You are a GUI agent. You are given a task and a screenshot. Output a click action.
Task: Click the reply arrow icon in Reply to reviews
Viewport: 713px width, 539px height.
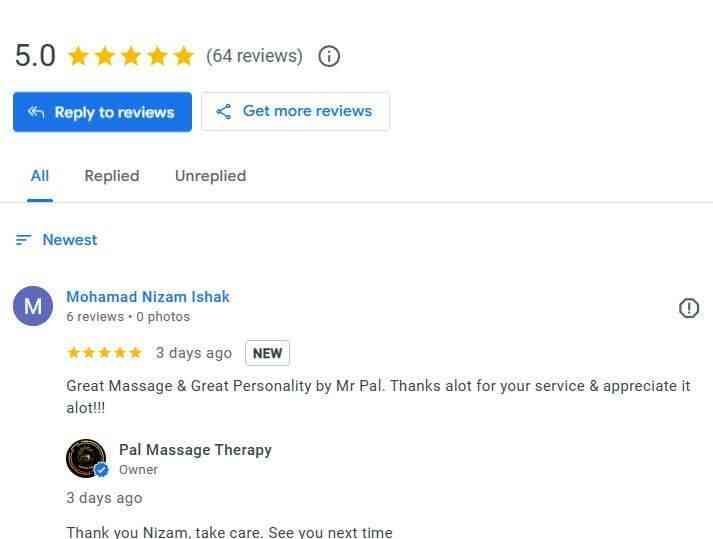point(36,112)
